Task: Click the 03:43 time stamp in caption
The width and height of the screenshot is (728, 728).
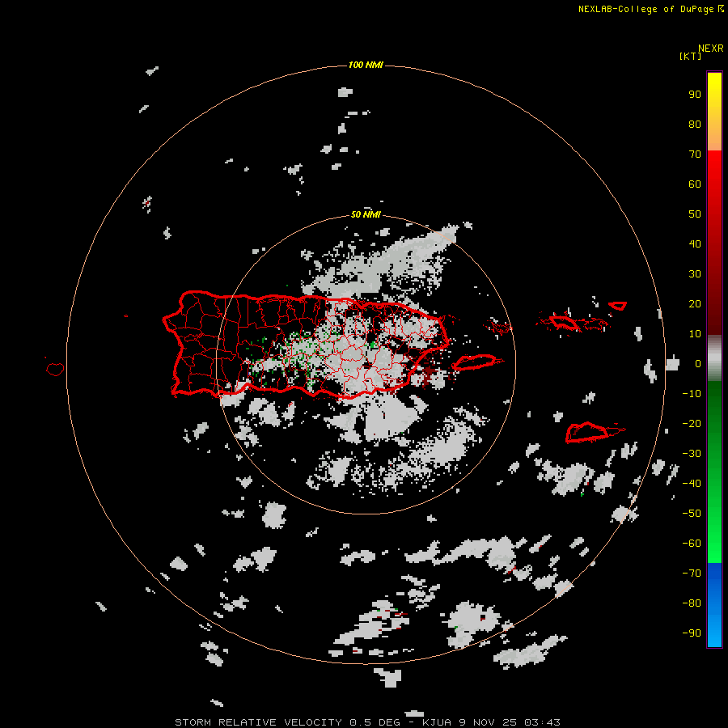Action: click(x=542, y=722)
